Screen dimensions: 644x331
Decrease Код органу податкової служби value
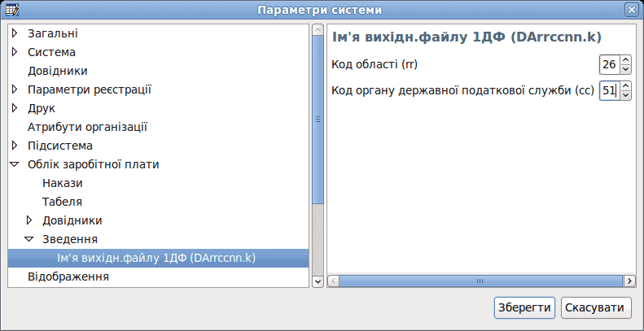click(625, 96)
